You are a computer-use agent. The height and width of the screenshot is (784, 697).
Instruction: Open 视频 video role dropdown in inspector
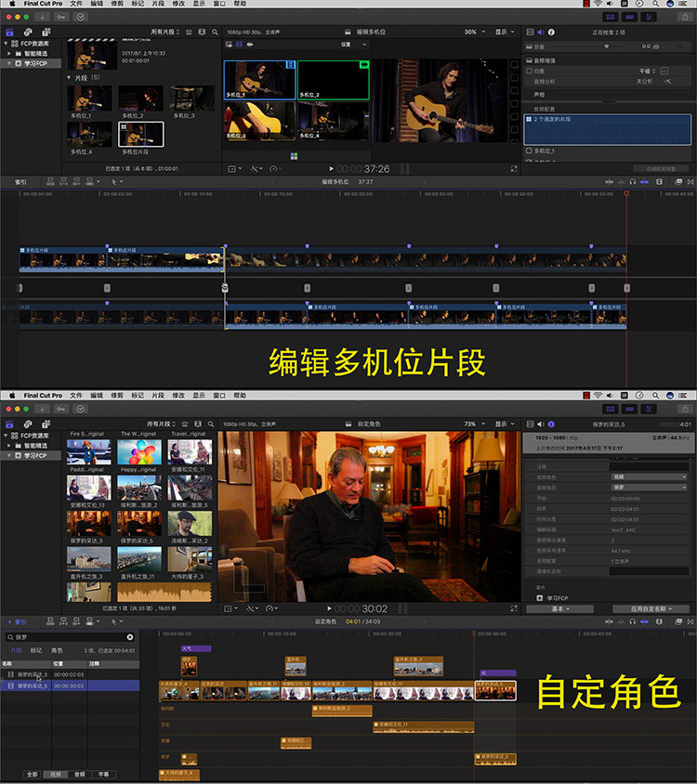(x=650, y=477)
